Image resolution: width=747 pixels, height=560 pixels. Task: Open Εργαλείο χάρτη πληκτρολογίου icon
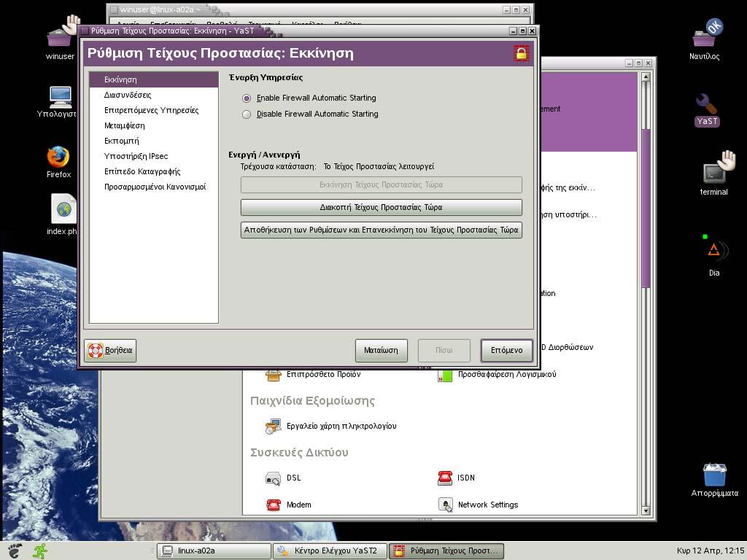[x=273, y=426]
